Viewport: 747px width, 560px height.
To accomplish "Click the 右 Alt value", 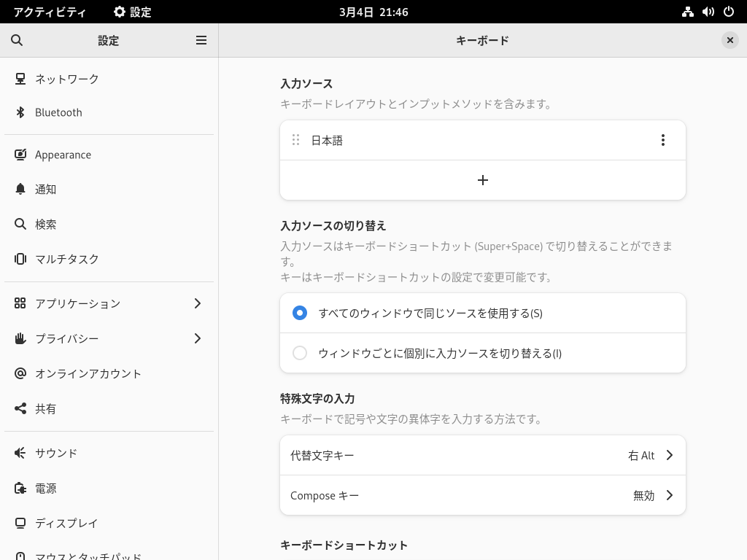I will [x=641, y=455].
